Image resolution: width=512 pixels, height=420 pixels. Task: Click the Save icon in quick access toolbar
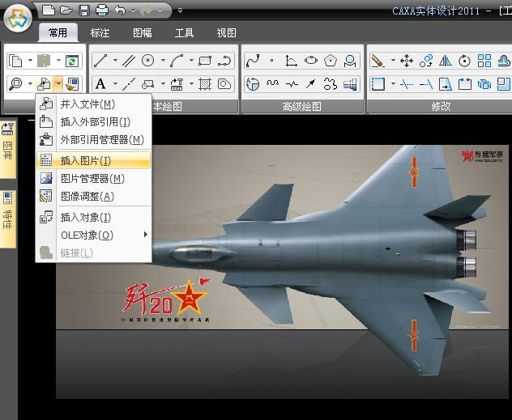click(x=84, y=11)
